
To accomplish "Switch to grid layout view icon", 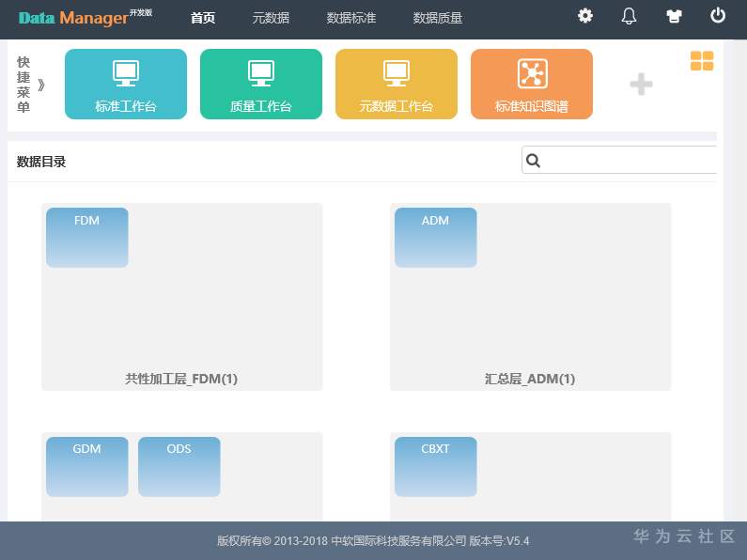I will pyautogui.click(x=702, y=61).
